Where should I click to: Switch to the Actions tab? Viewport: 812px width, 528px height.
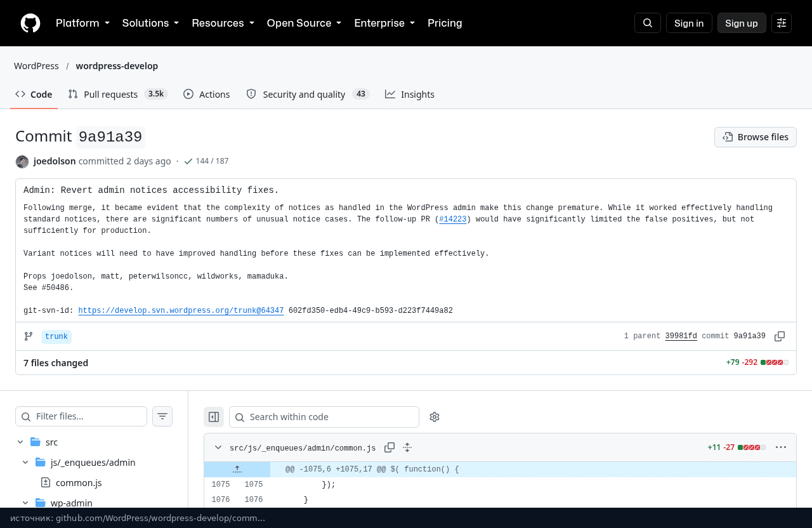[207, 94]
